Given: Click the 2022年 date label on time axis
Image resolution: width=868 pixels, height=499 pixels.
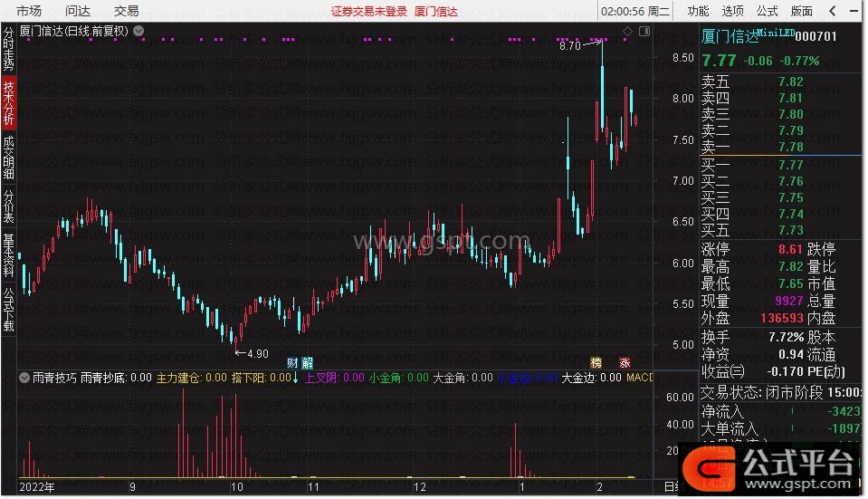Looking at the screenshot, I should [x=37, y=487].
